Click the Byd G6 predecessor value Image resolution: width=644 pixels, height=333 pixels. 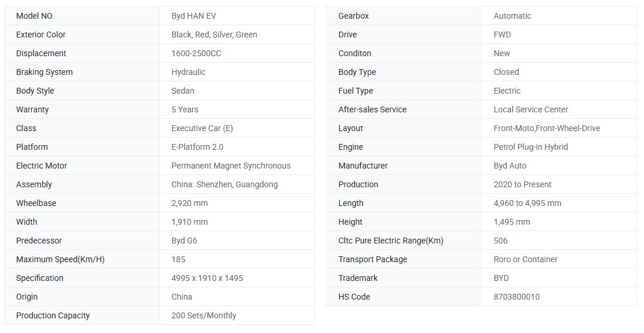coord(184,241)
